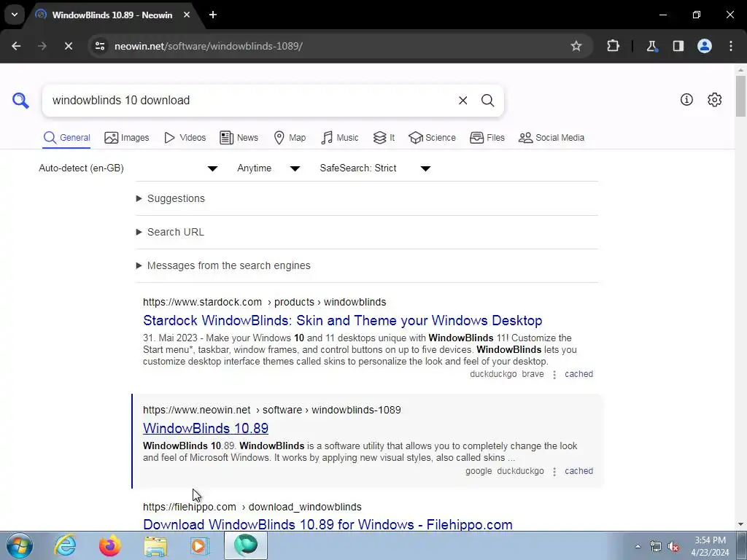Switch to the General tab
This screenshot has height=560, width=747.
point(66,138)
